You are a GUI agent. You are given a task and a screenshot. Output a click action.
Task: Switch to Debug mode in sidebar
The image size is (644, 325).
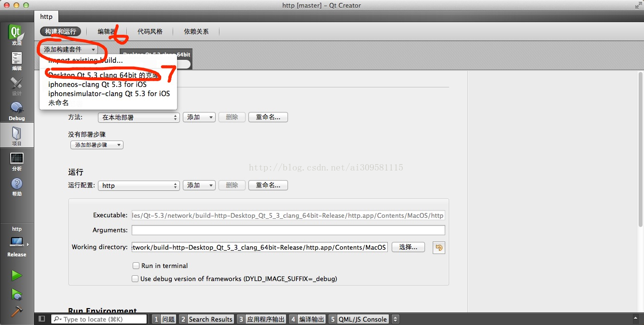pos(16,111)
